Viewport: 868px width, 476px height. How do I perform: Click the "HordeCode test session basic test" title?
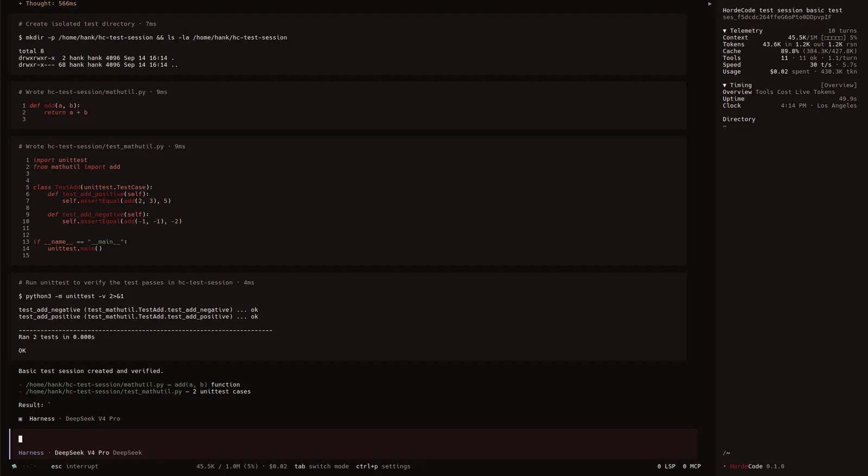click(x=782, y=10)
